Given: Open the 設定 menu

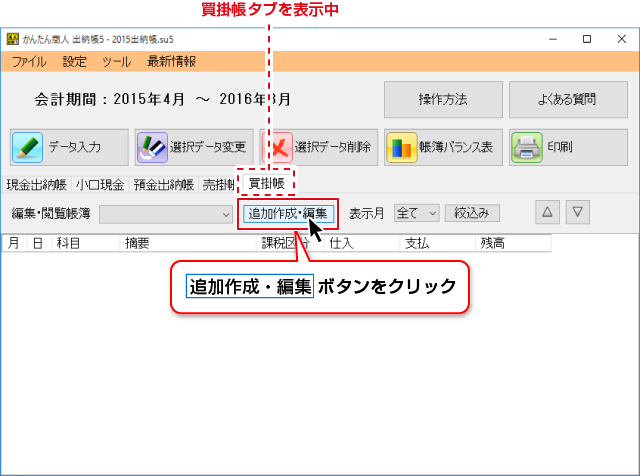Looking at the screenshot, I should click(x=75, y=62).
